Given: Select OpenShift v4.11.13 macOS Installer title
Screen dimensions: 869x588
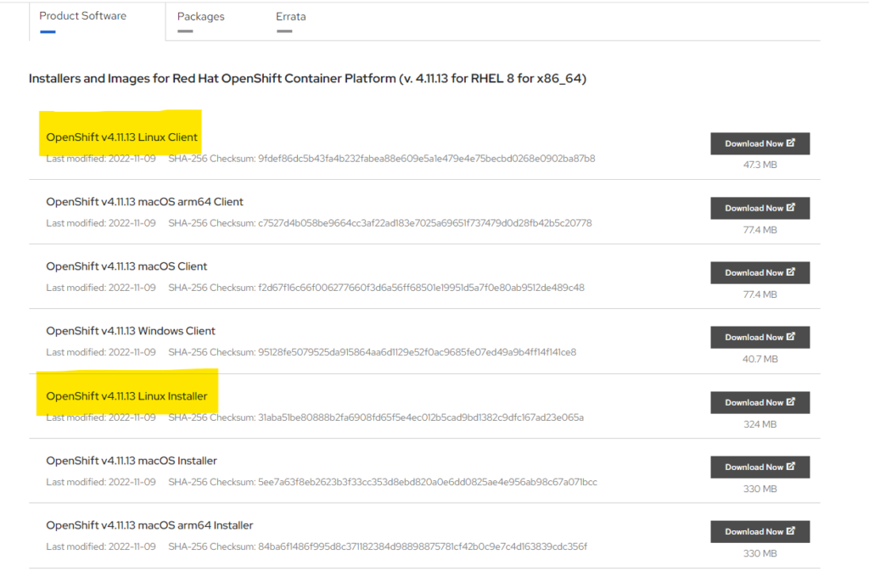Looking at the screenshot, I should (132, 461).
